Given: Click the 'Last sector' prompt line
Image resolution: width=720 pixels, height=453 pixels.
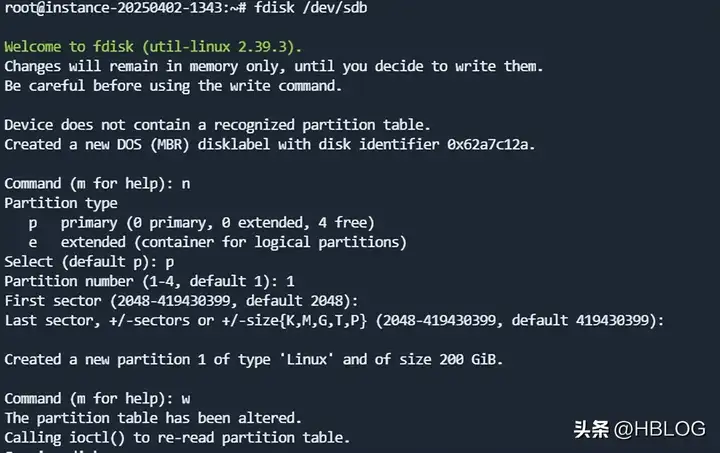Looking at the screenshot, I should click(x=334, y=320).
